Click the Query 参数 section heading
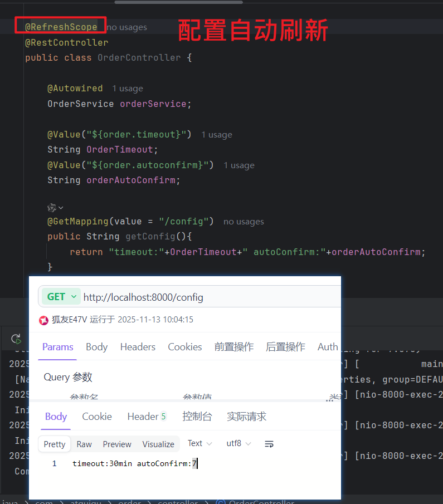This screenshot has height=504, width=443. pyautogui.click(x=68, y=376)
